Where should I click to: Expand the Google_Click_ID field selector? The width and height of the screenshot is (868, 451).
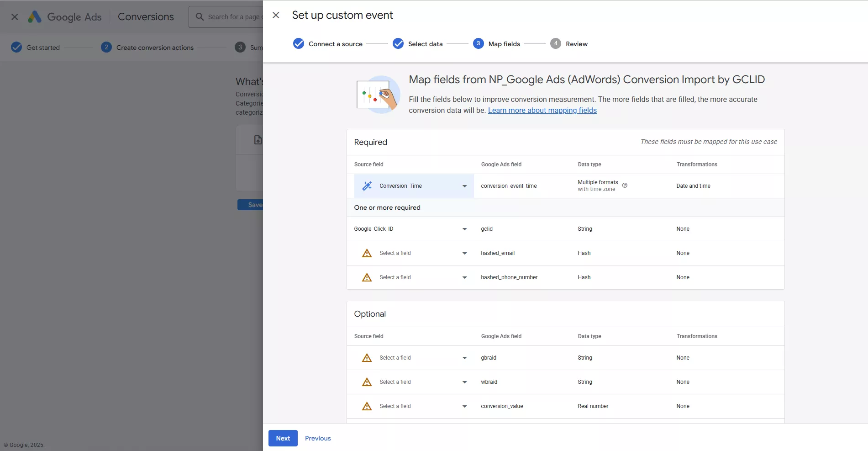464,229
